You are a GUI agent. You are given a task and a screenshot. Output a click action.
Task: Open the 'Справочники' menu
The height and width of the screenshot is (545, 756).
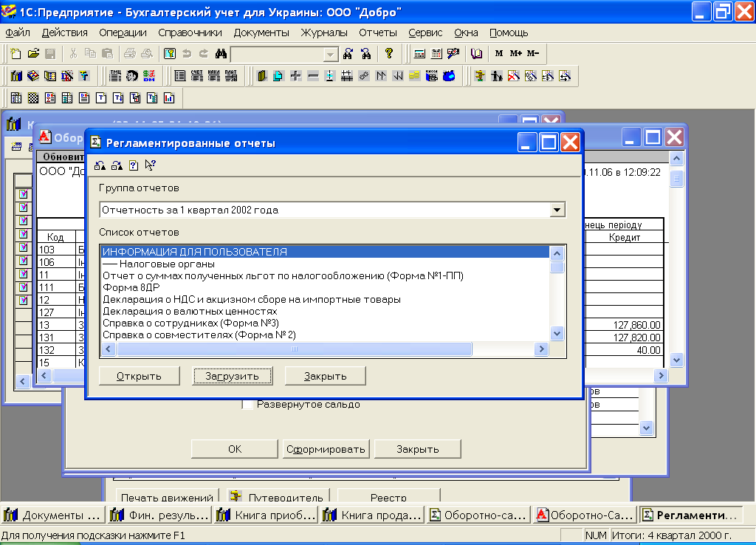point(190,32)
